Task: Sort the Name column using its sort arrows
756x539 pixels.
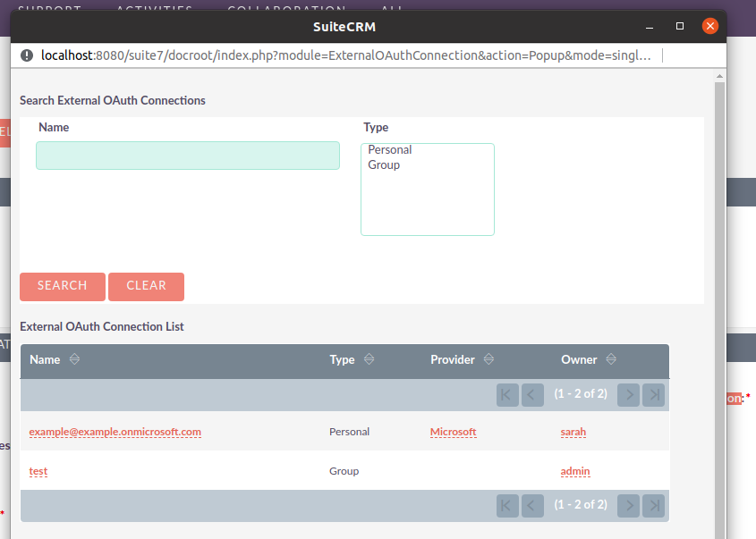Action: [73, 359]
